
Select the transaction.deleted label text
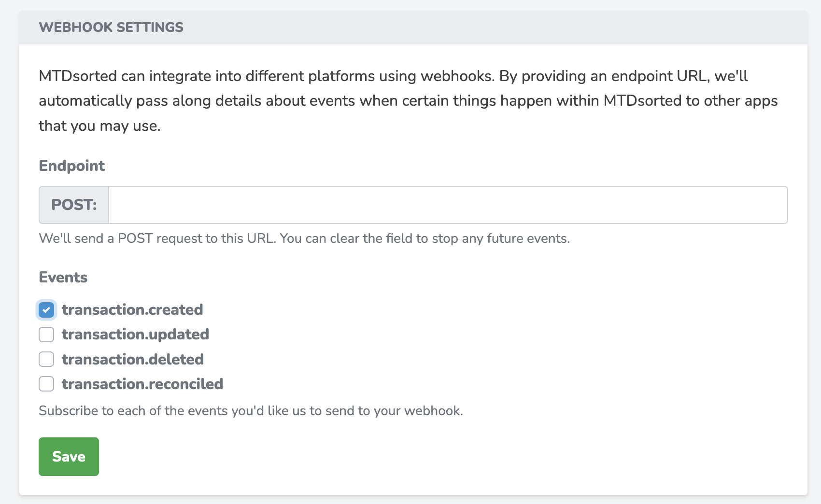133,359
